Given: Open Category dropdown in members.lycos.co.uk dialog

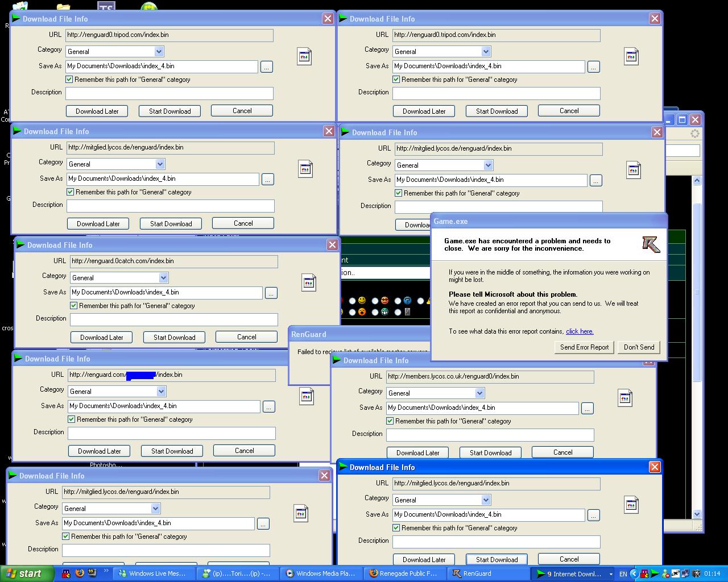Looking at the screenshot, I should [480, 393].
